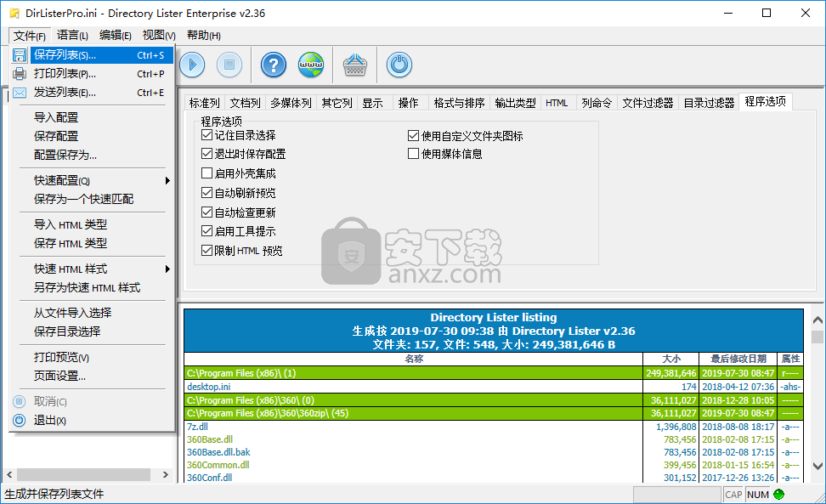
Task: Click 360Common.dll in the listing
Action: (218, 465)
